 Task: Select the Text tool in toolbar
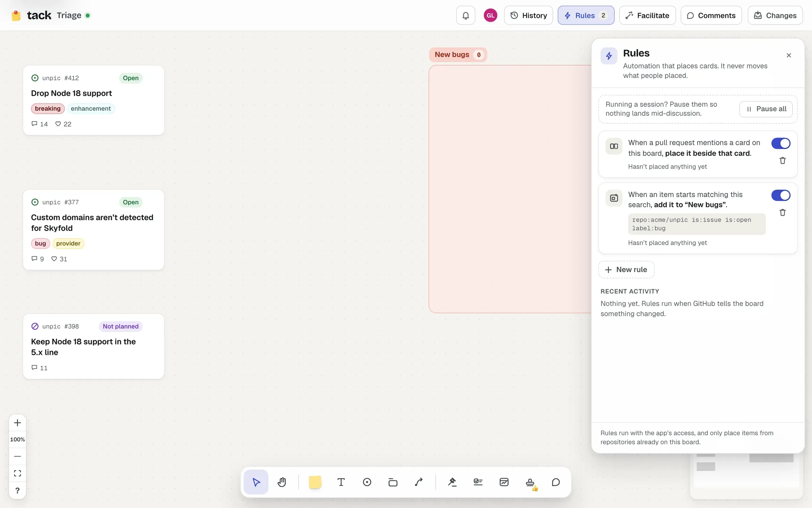pyautogui.click(x=341, y=482)
